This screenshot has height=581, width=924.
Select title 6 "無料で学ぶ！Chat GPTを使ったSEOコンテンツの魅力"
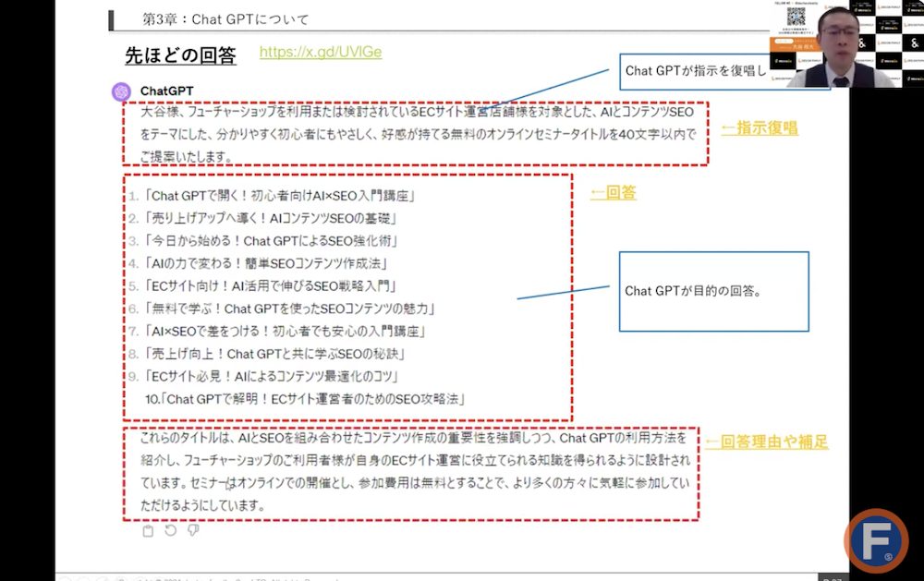coord(290,309)
